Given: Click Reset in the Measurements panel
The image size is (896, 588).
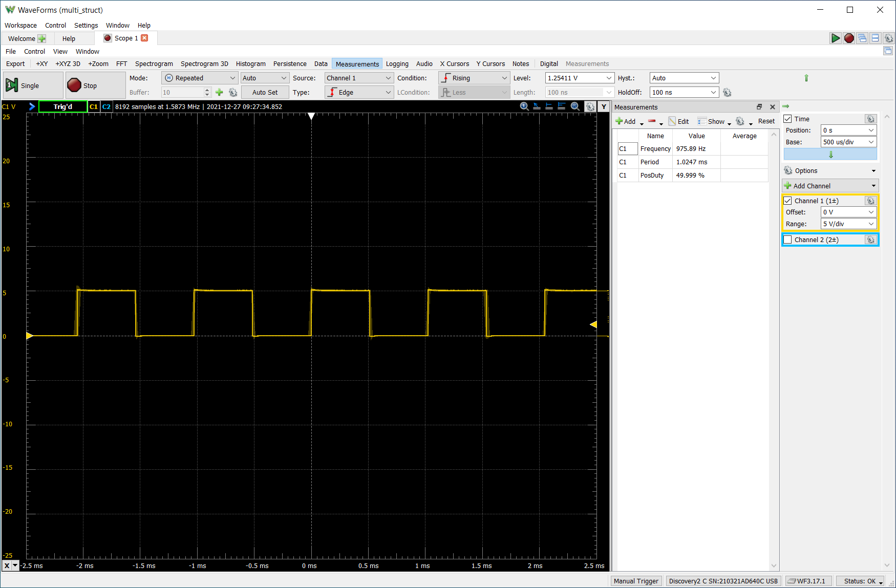Looking at the screenshot, I should 766,121.
